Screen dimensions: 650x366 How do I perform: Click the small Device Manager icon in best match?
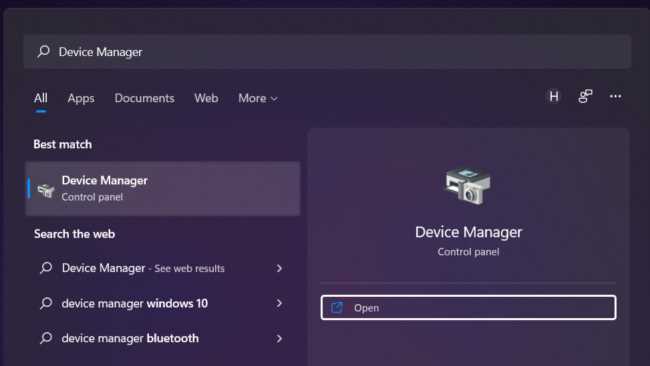[x=46, y=190]
